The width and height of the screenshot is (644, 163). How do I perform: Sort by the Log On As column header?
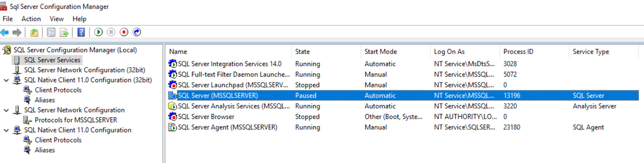pyautogui.click(x=465, y=51)
